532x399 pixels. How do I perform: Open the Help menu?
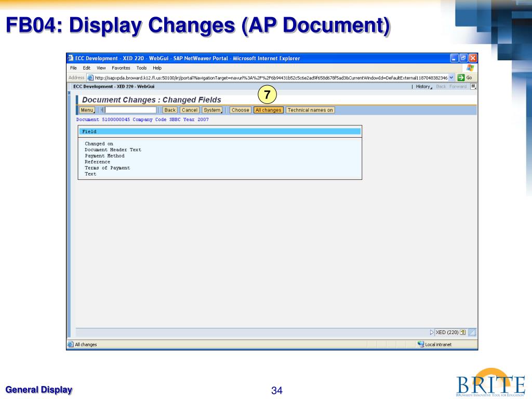point(157,68)
